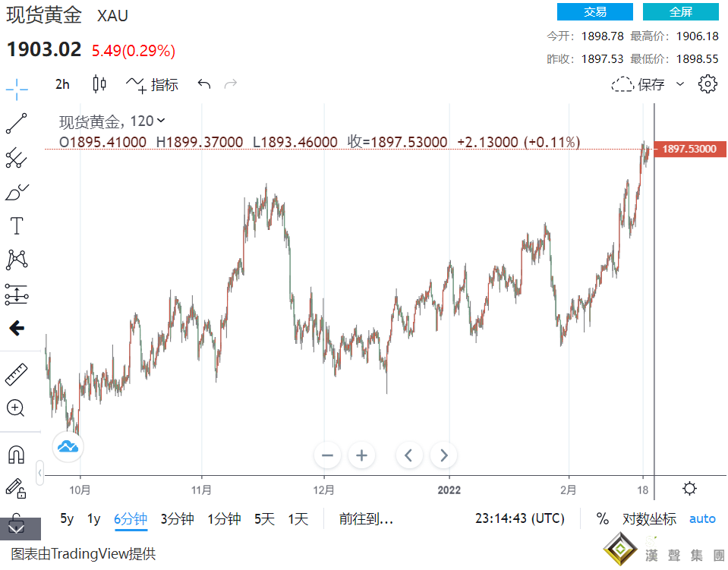728x570 pixels.
Task: Expand the 保存 layout dropdown arrow
Action: tap(680, 84)
